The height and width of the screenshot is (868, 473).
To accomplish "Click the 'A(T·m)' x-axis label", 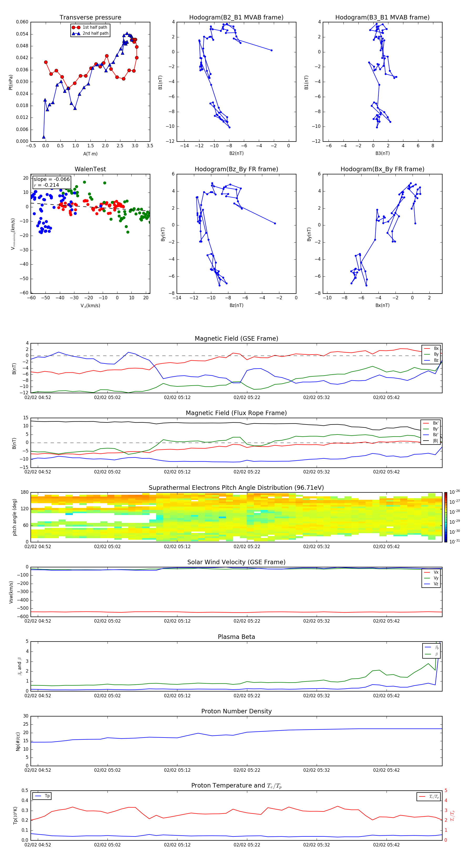I will tap(90, 154).
